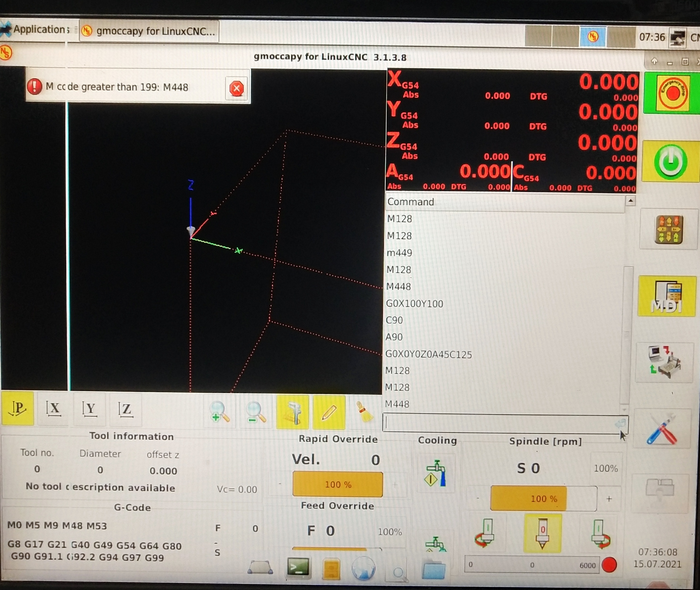Click the history list scroll-up arrow
Viewport: 700px width, 590px height.
[630, 201]
